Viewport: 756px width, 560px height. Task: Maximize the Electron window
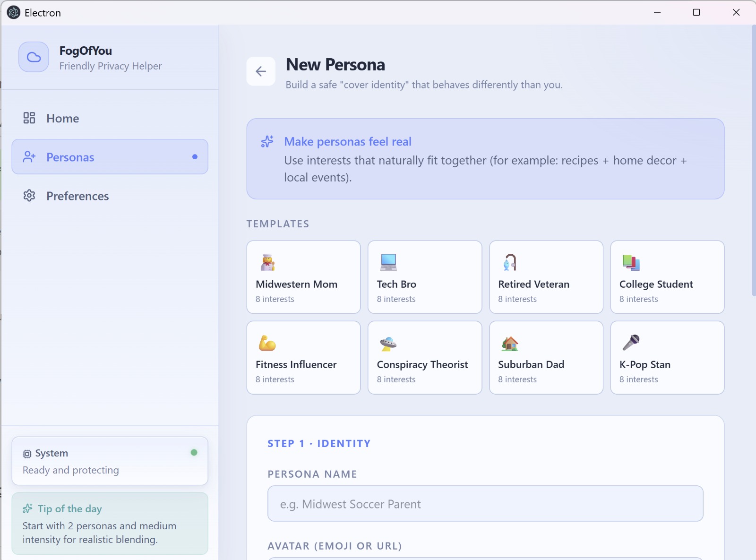[696, 12]
